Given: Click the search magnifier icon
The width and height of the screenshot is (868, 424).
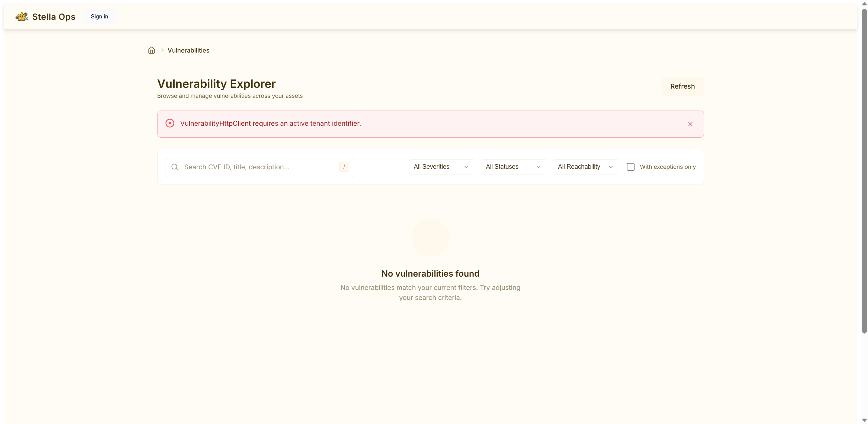Looking at the screenshot, I should [175, 167].
